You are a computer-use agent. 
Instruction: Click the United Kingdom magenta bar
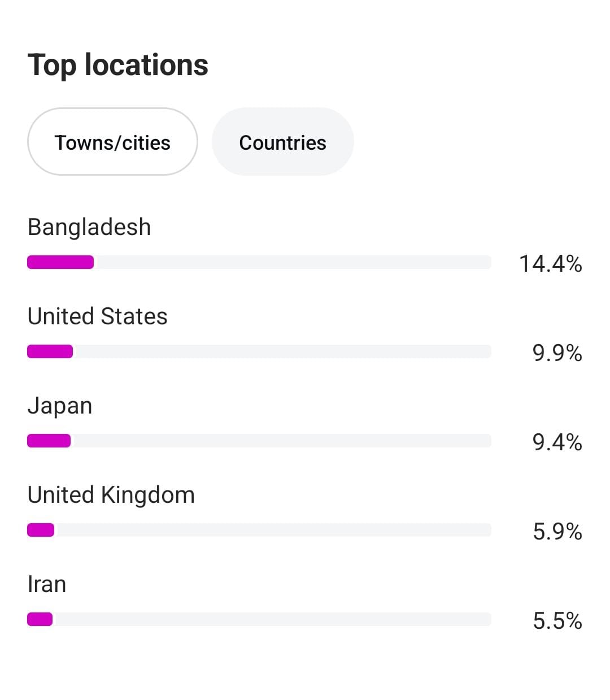[x=41, y=530]
